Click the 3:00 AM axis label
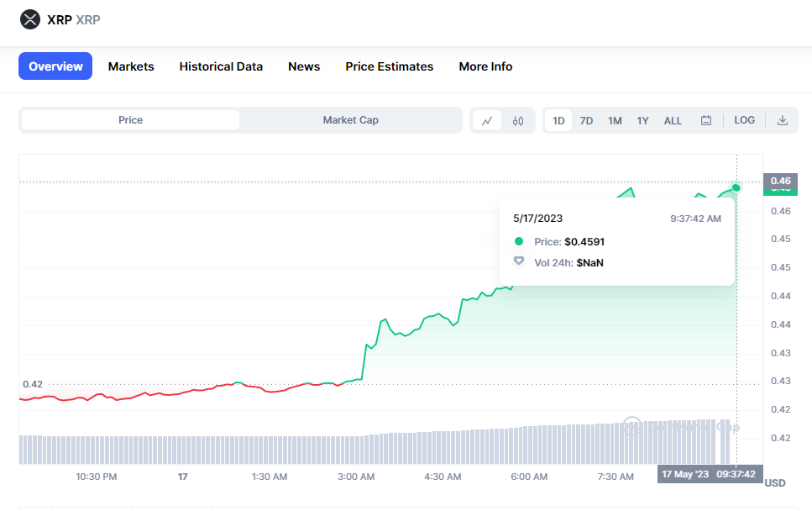812x511 pixels. (x=356, y=477)
